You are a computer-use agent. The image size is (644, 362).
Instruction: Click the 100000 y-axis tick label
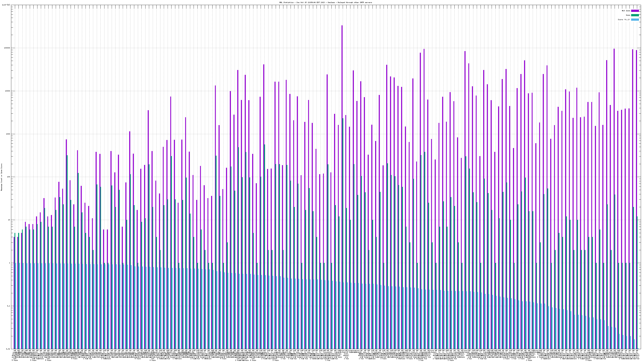[7, 48]
